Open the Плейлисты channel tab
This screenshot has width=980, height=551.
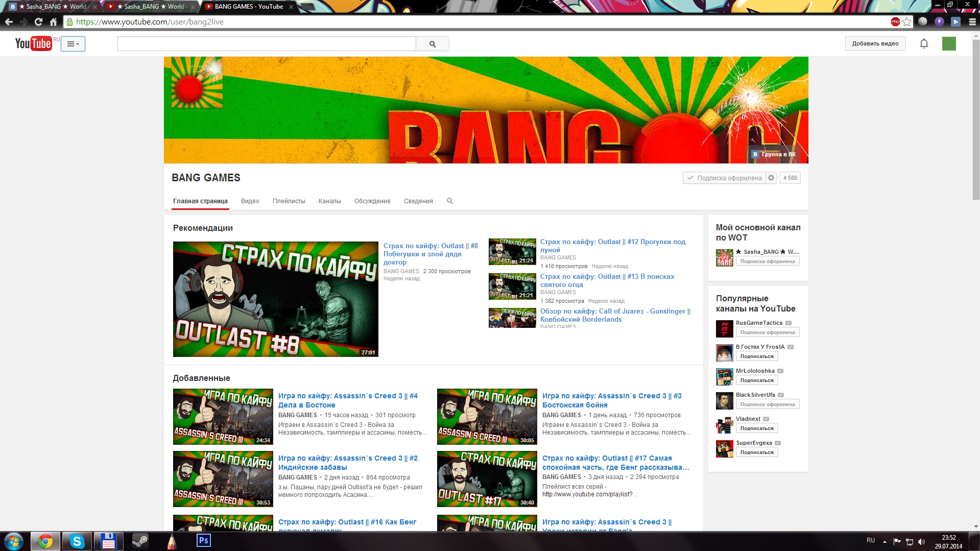tap(289, 201)
